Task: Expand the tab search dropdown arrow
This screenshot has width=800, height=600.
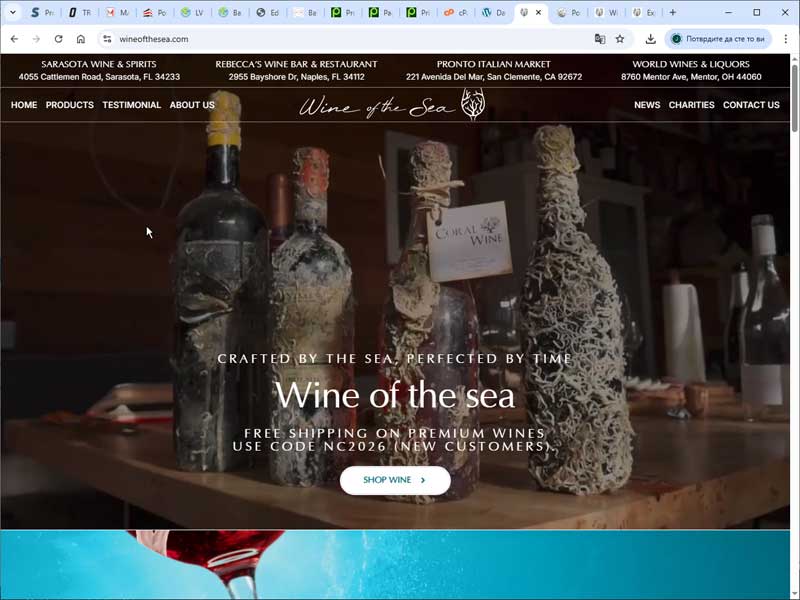Action: point(13,13)
